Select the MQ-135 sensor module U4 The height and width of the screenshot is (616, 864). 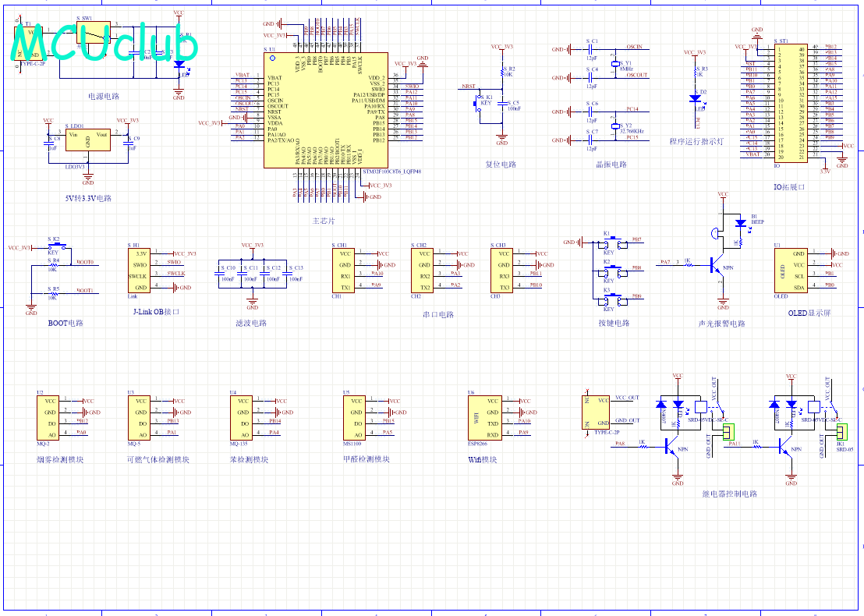coord(242,418)
